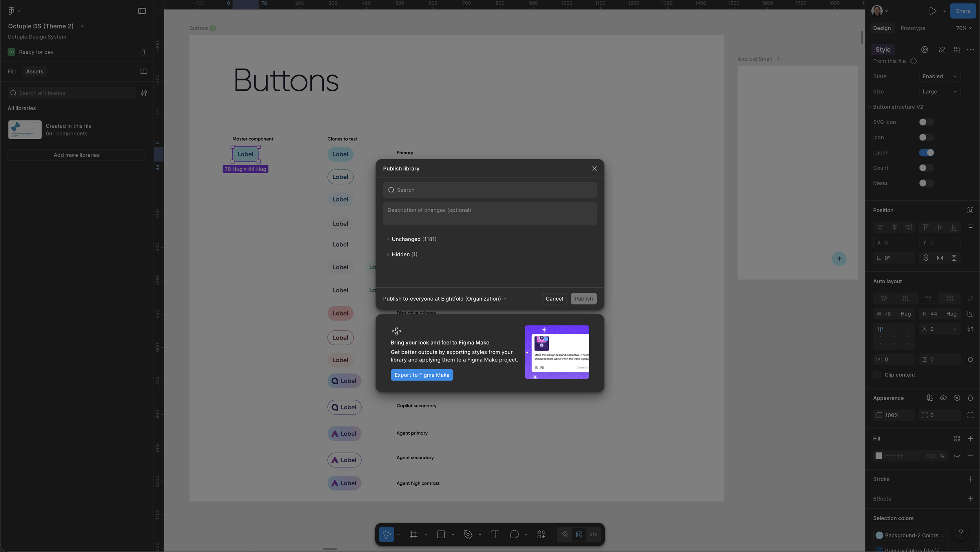The image size is (980, 552).
Task: Switch to the File tab
Action: pos(12,71)
